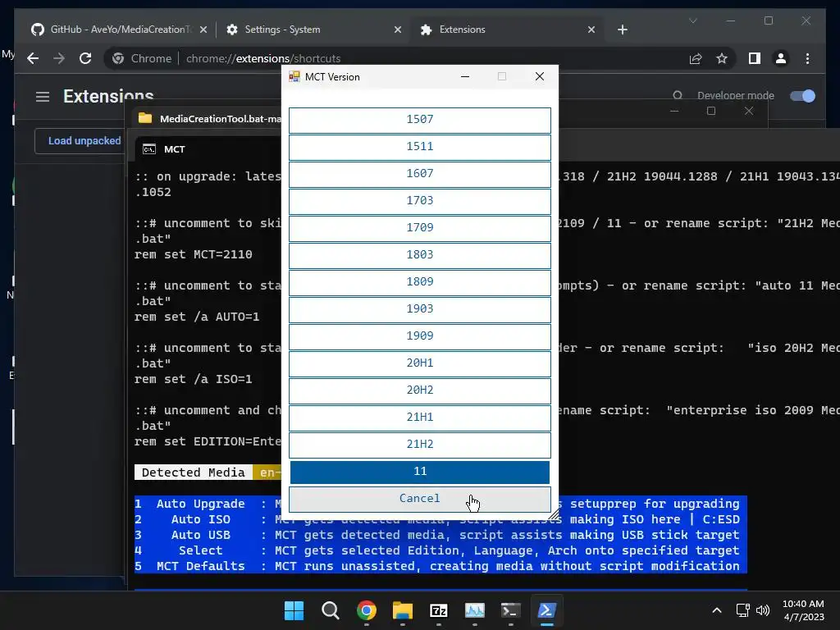This screenshot has height=630, width=840.
Task: Open Chrome three-dot menu
Action: tap(807, 58)
